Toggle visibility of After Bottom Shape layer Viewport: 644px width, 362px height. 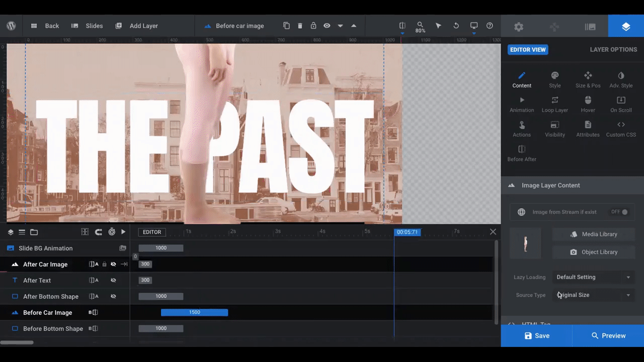pos(114,296)
